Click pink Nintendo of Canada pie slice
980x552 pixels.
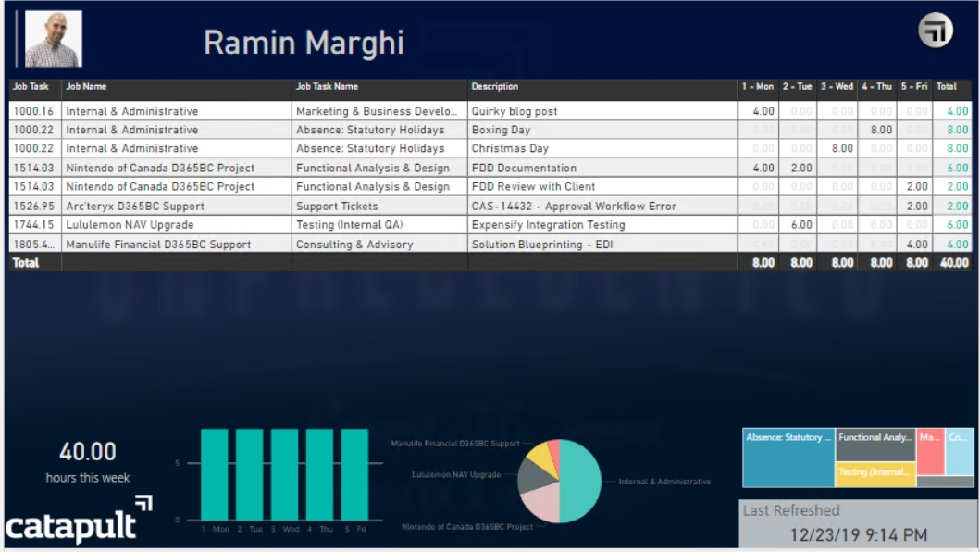pos(542,504)
